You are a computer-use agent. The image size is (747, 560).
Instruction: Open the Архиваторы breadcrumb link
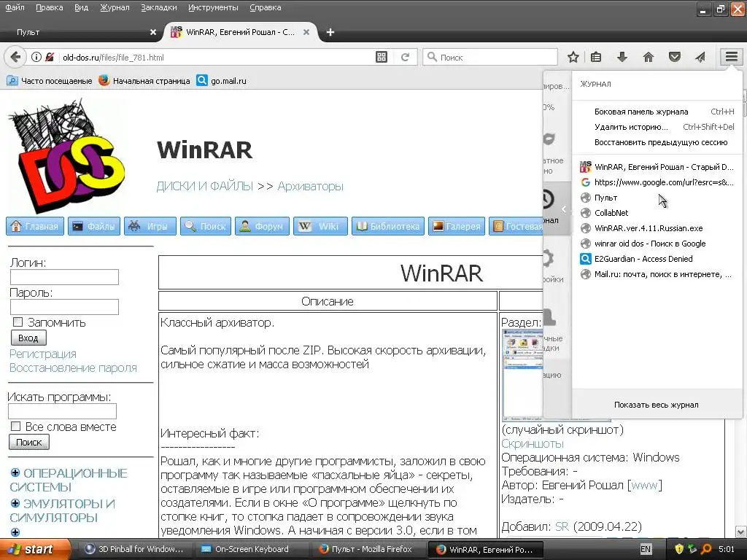point(311,186)
